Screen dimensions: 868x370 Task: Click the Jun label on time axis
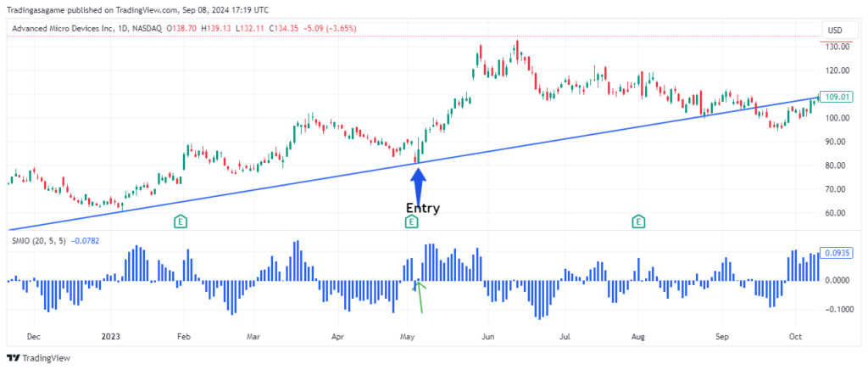pos(487,336)
